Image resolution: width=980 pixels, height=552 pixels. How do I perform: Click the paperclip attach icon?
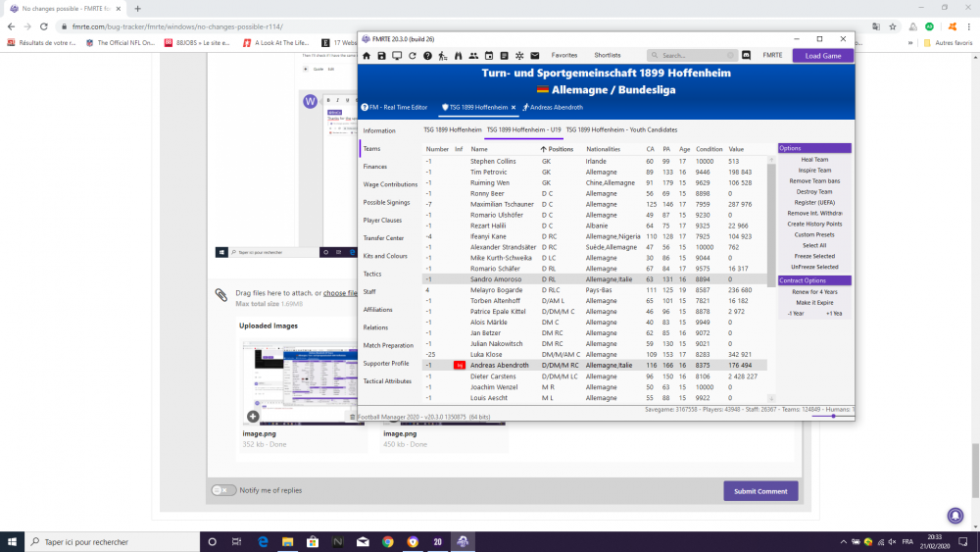[221, 295]
